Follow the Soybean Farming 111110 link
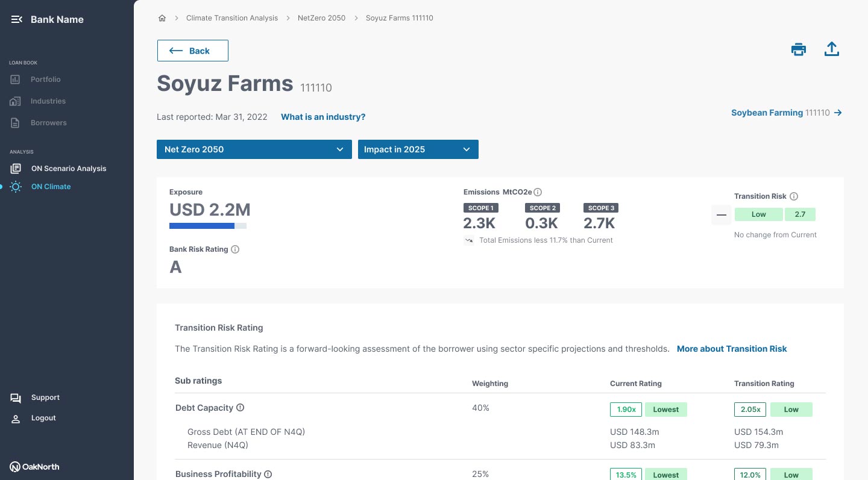The height and width of the screenshot is (480, 868). point(787,113)
